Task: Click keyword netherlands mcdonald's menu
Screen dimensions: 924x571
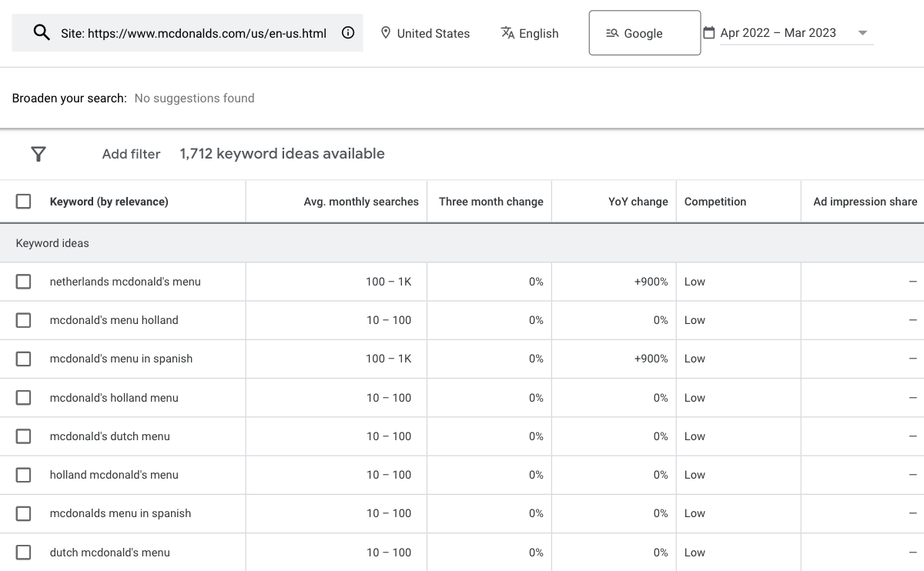Action: pyautogui.click(x=125, y=282)
